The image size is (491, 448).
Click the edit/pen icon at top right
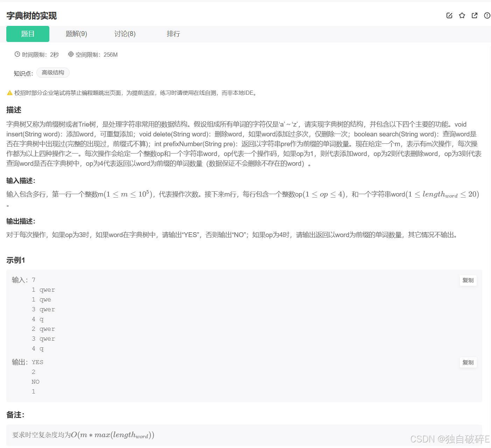pos(449,15)
